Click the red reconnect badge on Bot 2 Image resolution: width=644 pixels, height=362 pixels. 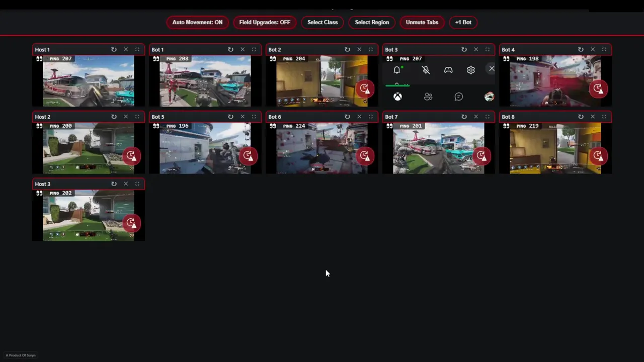(x=364, y=89)
